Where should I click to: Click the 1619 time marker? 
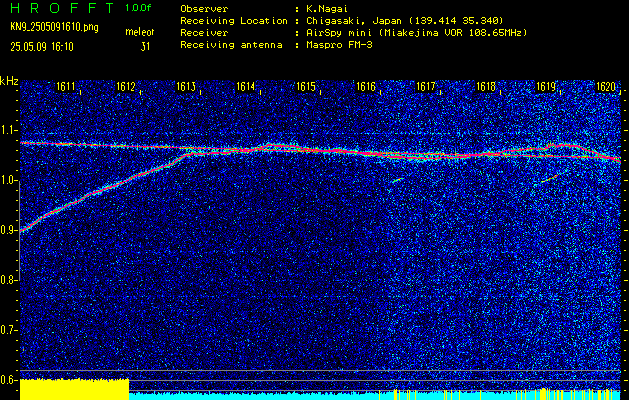[x=546, y=86]
